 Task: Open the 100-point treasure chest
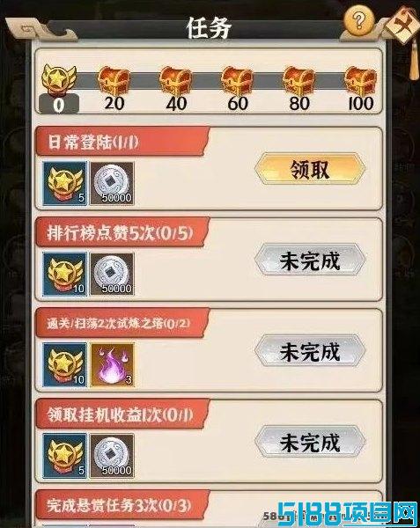tap(360, 81)
